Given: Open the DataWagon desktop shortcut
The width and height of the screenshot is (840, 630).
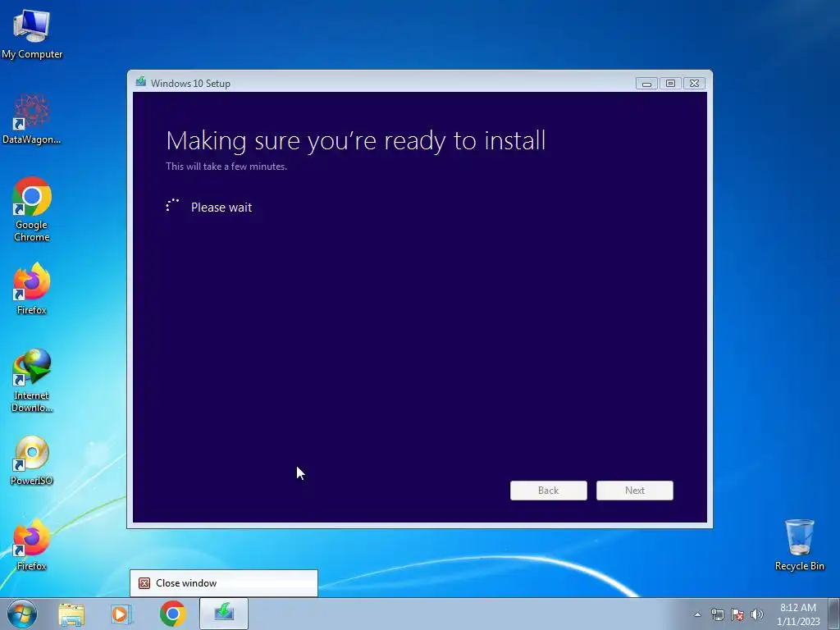Looking at the screenshot, I should (x=32, y=120).
